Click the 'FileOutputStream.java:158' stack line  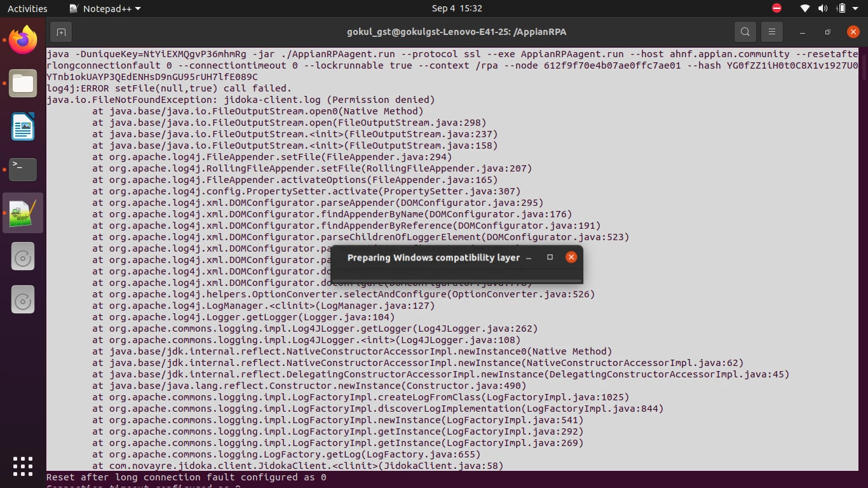click(295, 146)
